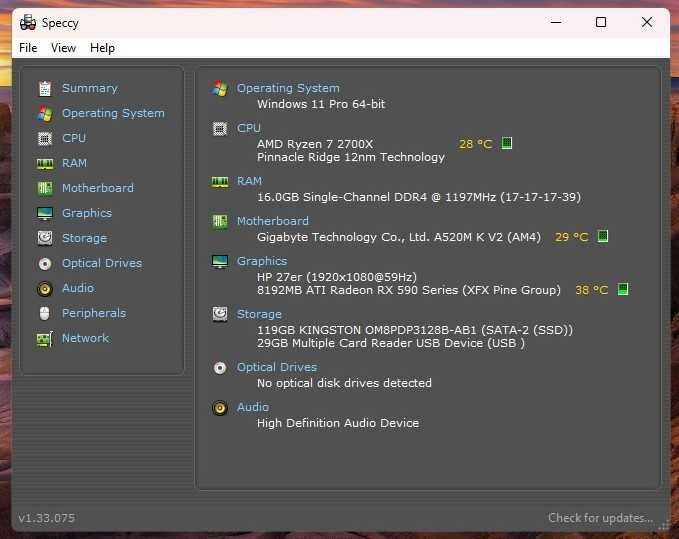The height and width of the screenshot is (539, 679).
Task: Click the 29 °C motherboard temperature value
Action: [572, 237]
